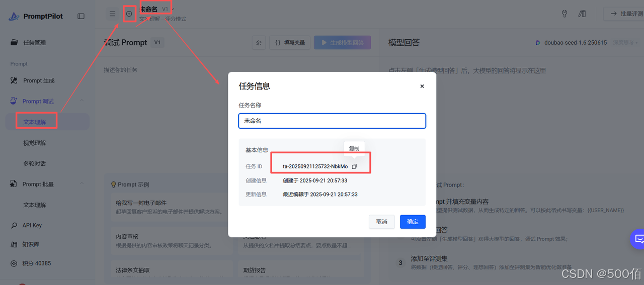
Task: Click the header knowledge-library books icon
Action: (582, 14)
